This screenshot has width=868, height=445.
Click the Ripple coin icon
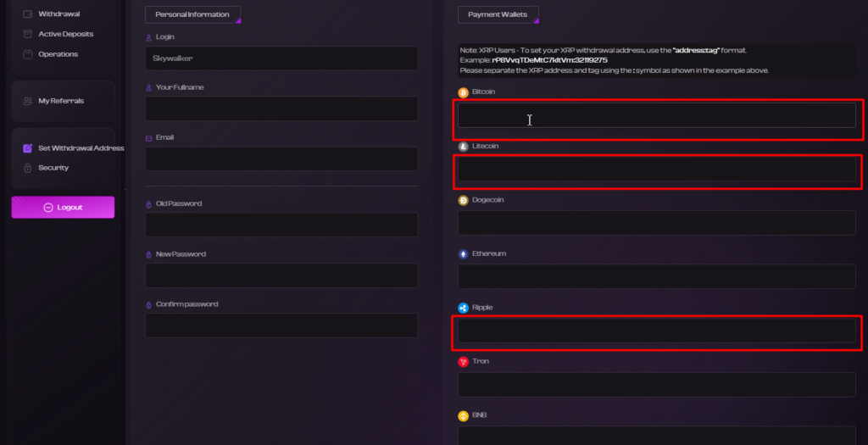[x=464, y=308]
